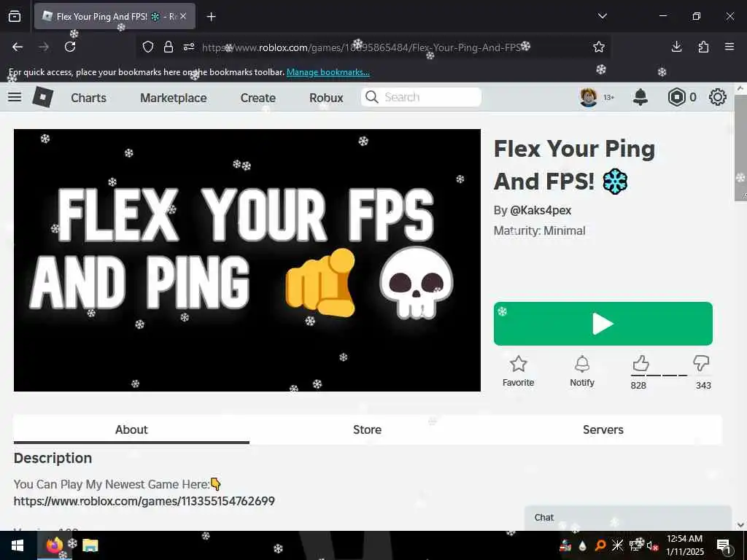The height and width of the screenshot is (560, 747).
Task: Click the volume muted tray icon
Action: point(653,545)
